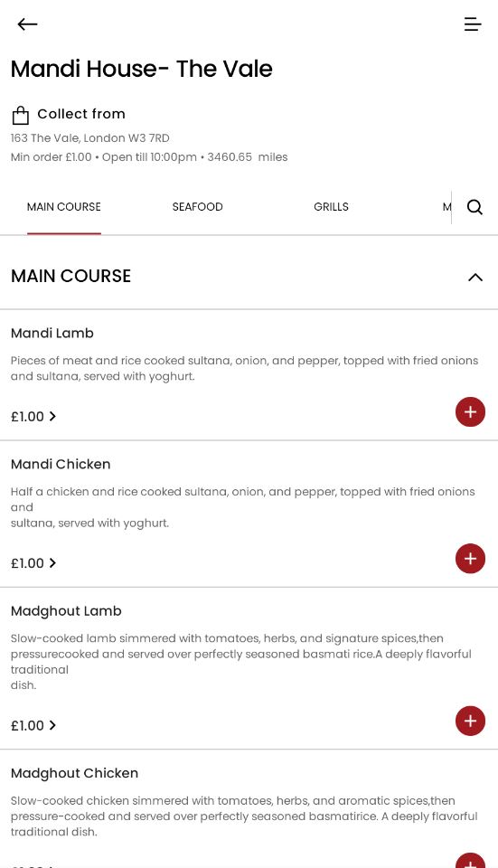Add Mandi Chicken with plus button

click(x=470, y=559)
